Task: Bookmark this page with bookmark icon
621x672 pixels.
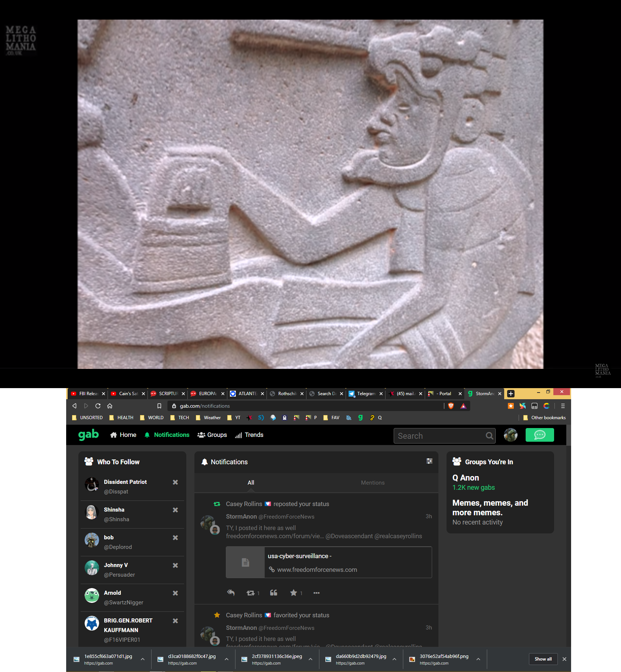Action: coord(159,406)
